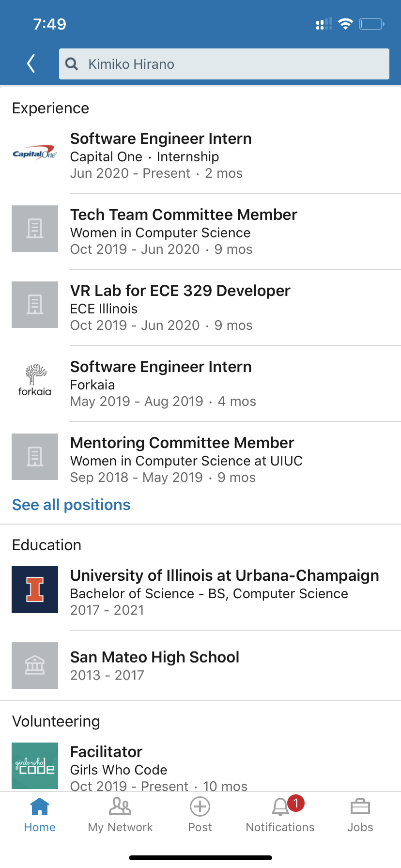Viewport: 401px width, 868px height.
Task: Switch to My Network tab
Action: pyautogui.click(x=120, y=815)
